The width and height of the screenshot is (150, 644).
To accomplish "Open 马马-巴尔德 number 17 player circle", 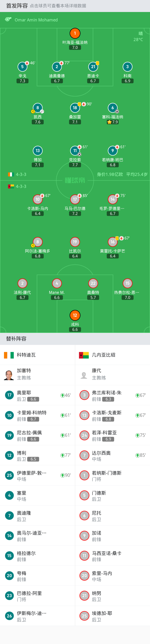I will click(75, 199).
